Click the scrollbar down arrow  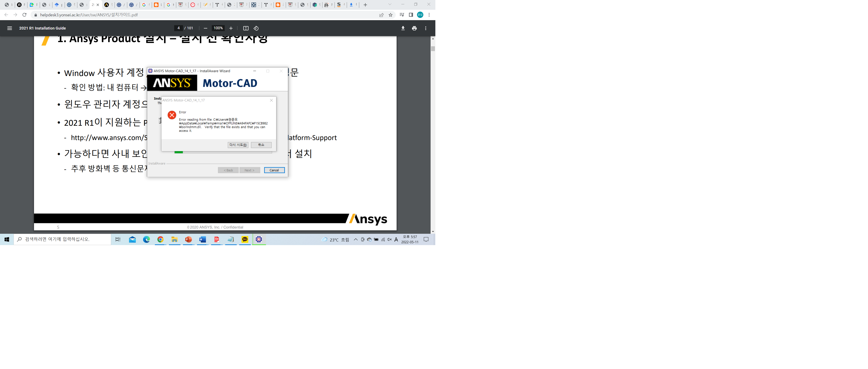pyautogui.click(x=433, y=231)
